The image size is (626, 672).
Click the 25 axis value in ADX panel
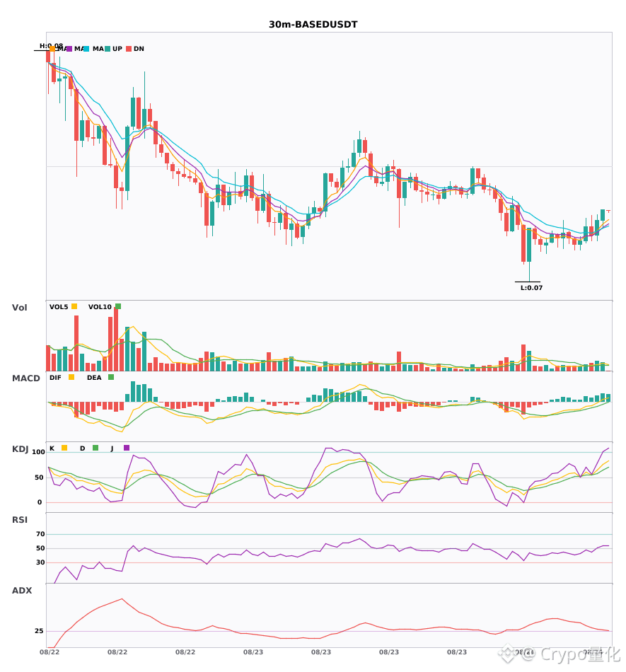click(39, 631)
